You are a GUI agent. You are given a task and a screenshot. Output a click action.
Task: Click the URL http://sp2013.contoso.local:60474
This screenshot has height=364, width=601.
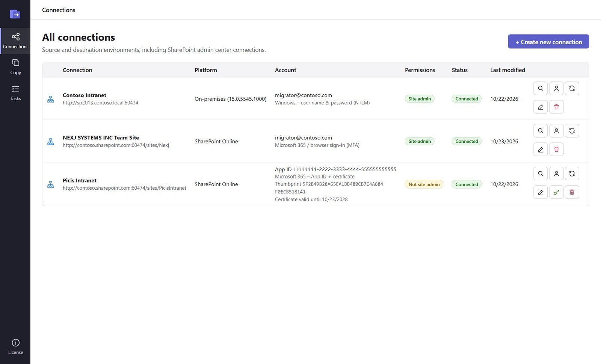[x=100, y=103]
